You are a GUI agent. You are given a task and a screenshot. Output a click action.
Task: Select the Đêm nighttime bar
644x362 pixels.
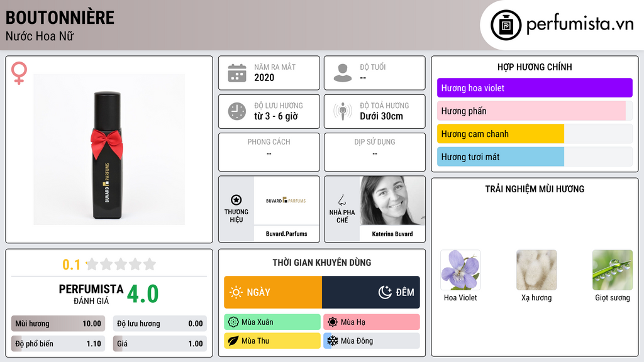371,292
